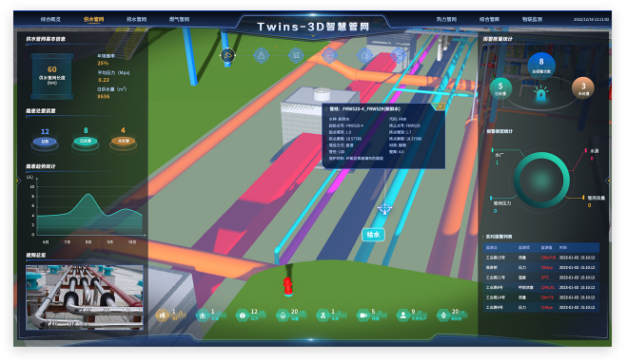This screenshot has height=364, width=627.
Task: Click the chart icon in scene toolbar
Action: (x=296, y=55)
